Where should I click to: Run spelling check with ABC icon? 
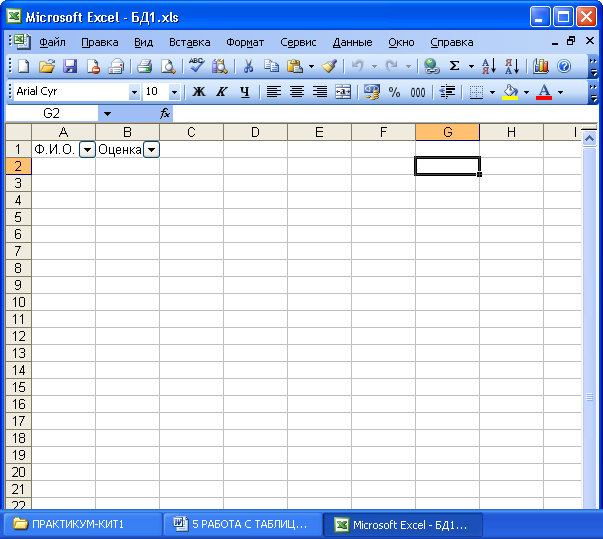[197, 66]
